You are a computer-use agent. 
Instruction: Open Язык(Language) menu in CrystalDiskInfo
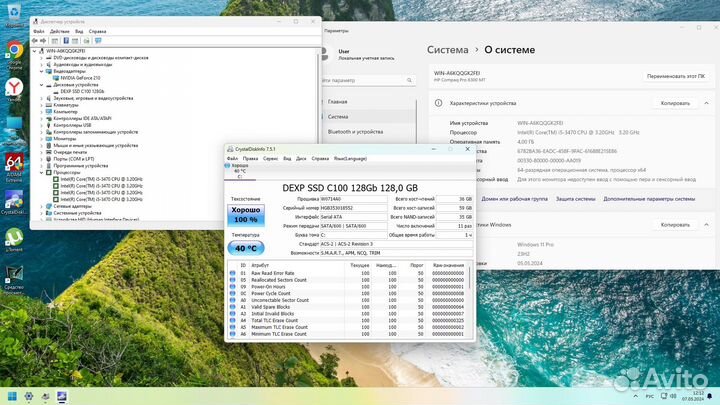tap(350, 158)
